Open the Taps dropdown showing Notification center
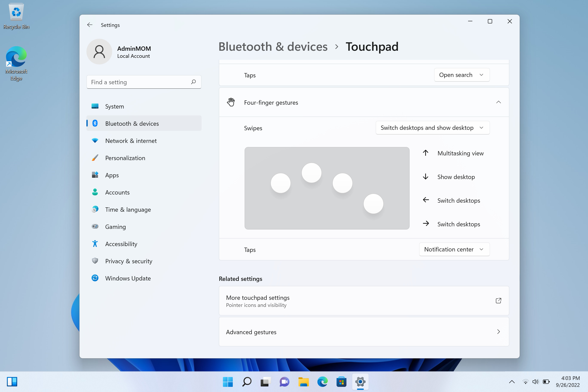588x392 pixels. click(454, 249)
